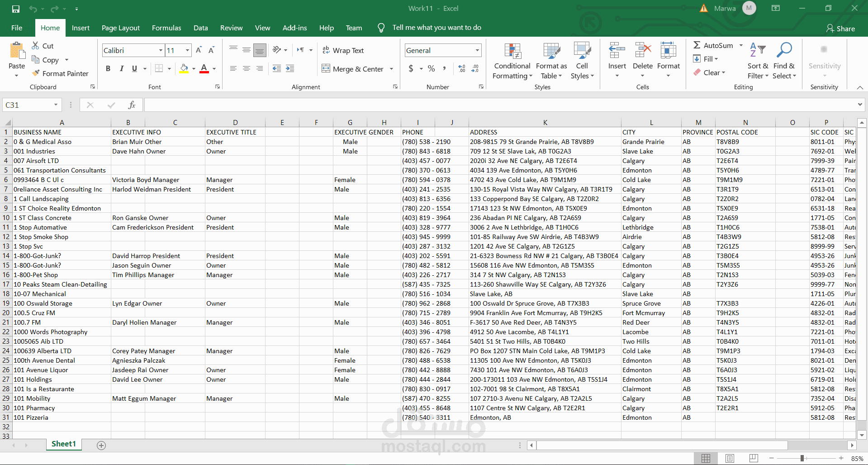The image size is (868, 465).
Task: Open Font dialog launcher
Action: tap(218, 86)
